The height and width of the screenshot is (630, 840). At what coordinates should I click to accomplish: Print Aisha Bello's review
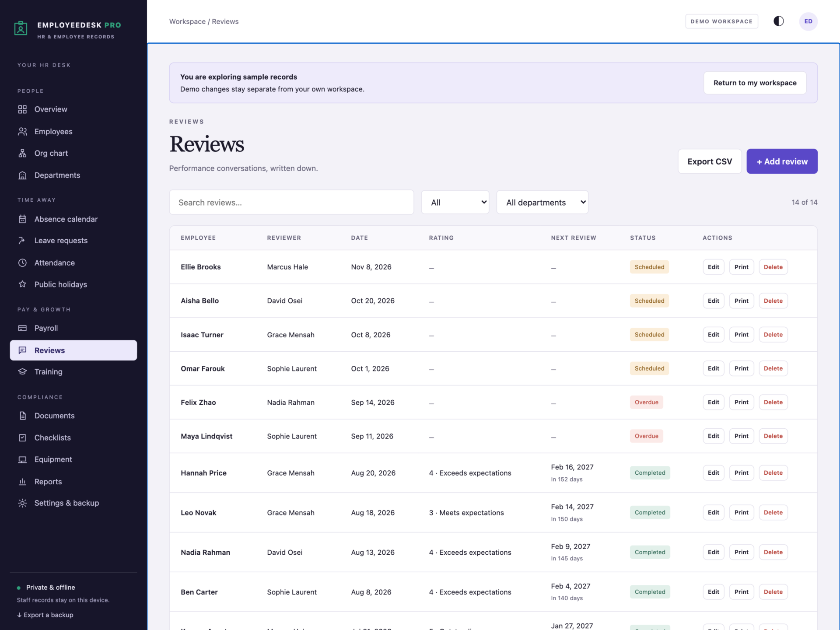(741, 301)
